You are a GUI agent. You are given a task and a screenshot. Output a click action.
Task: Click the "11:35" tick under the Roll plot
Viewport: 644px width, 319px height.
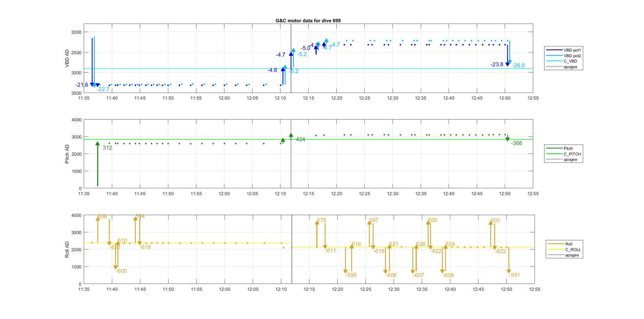pyautogui.click(x=84, y=289)
